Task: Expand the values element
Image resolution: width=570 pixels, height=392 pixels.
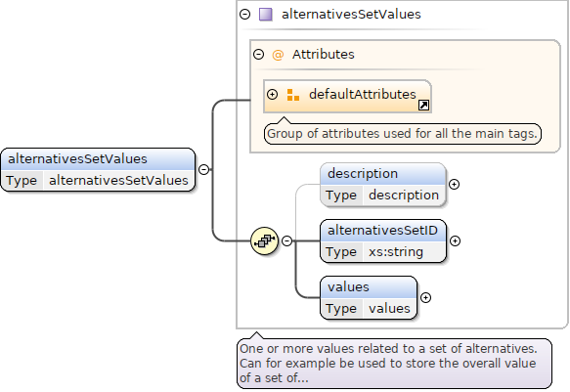Action: click(425, 297)
